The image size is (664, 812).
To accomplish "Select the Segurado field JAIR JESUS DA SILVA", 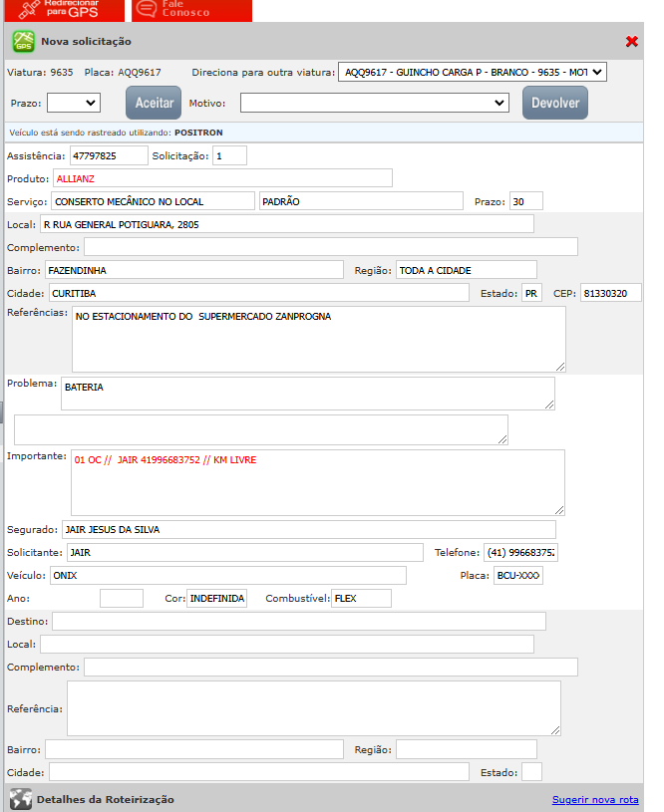I will click(309, 529).
